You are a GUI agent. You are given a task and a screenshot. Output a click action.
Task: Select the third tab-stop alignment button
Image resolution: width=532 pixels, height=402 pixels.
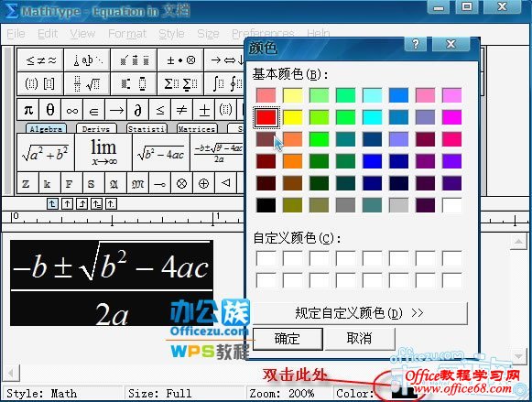tap(81, 204)
